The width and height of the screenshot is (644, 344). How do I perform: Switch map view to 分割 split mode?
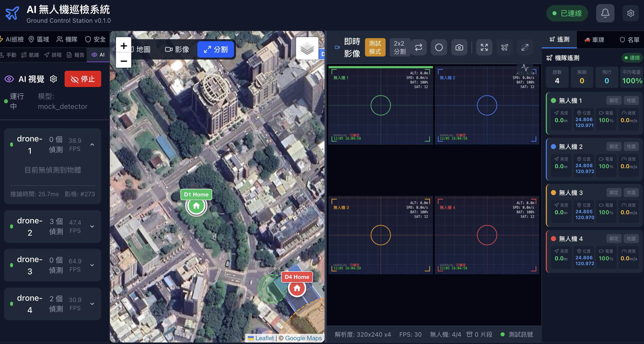point(216,49)
